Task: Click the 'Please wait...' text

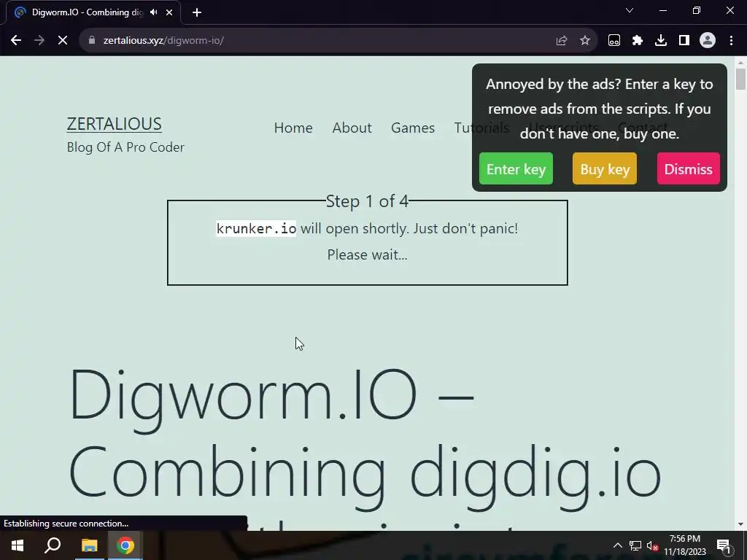Action: click(x=368, y=254)
